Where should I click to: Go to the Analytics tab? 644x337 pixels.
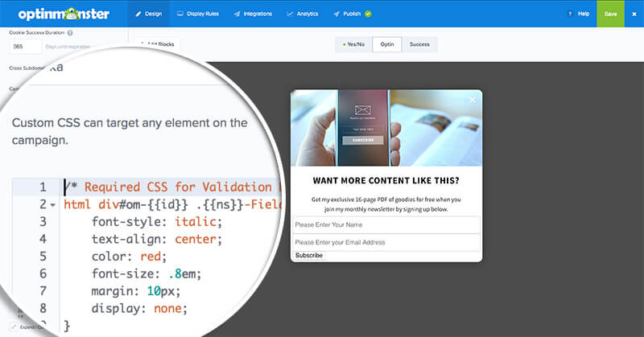pyautogui.click(x=303, y=14)
